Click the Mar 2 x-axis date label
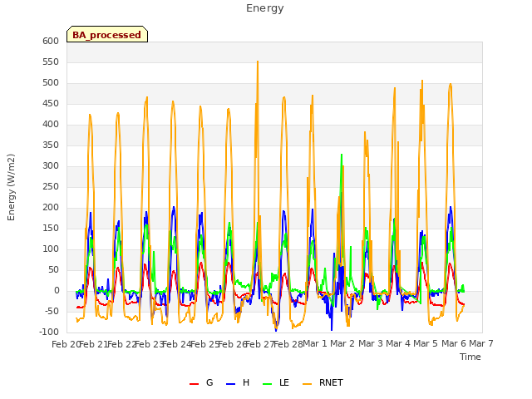The image size is (532, 399). tap(342, 344)
